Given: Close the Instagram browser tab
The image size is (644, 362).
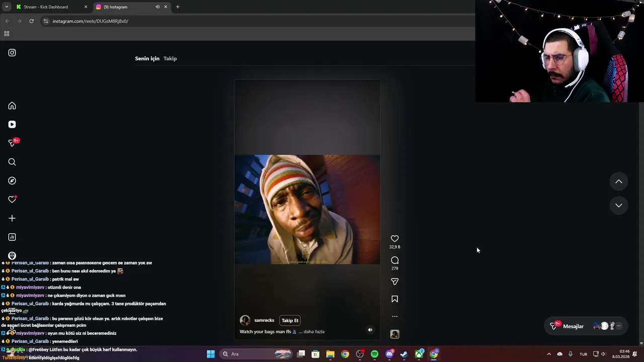Looking at the screenshot, I should pyautogui.click(x=166, y=7).
